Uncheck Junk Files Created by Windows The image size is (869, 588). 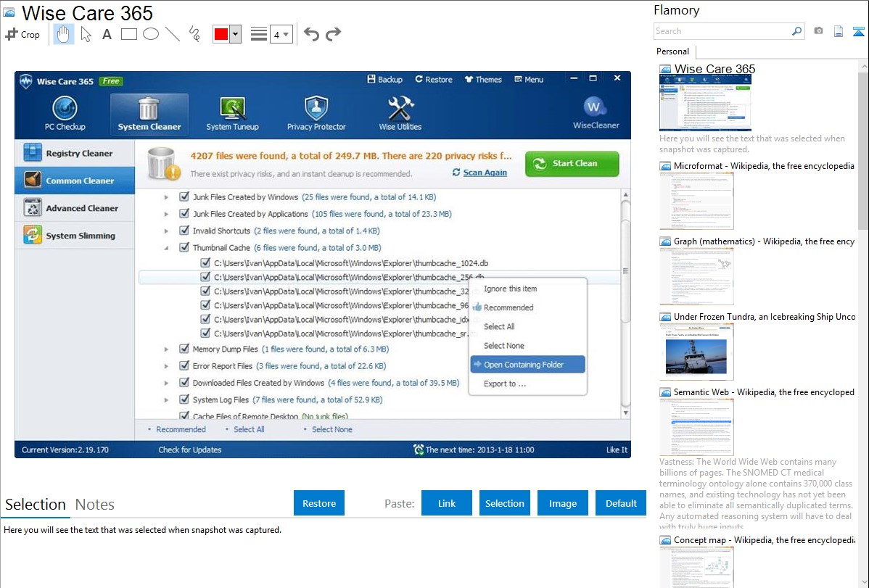184,196
